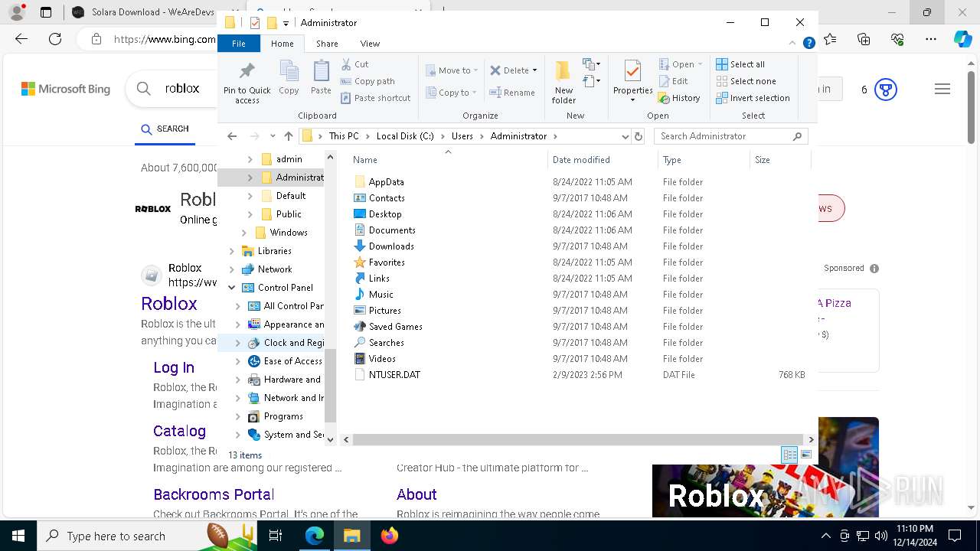Switch to the Share ribbon tab
Screen dimensions: 980x551
(x=327, y=44)
